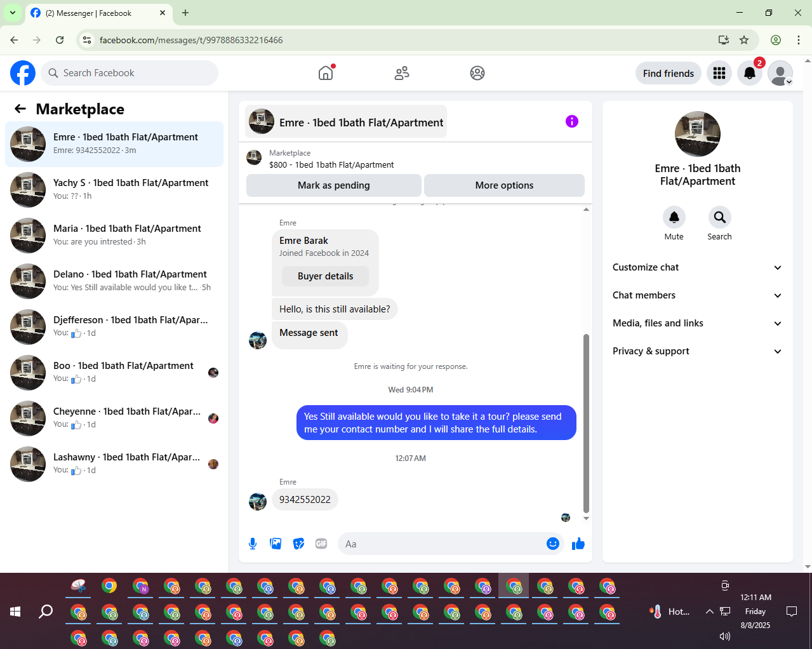Viewport: 812px width, 649px height.
Task: Choose a GIF using the GIF icon
Action: (321, 544)
